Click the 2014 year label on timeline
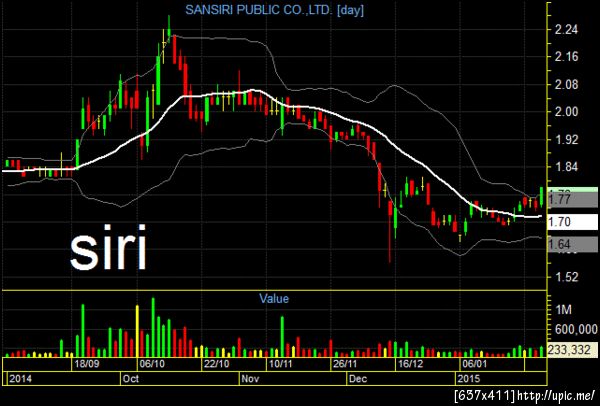This screenshot has width=600, height=406. [21, 379]
